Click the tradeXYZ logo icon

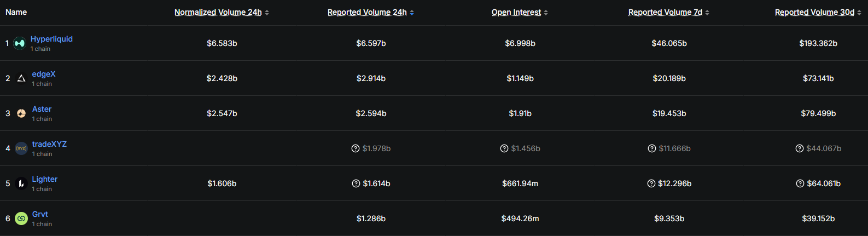point(21,148)
